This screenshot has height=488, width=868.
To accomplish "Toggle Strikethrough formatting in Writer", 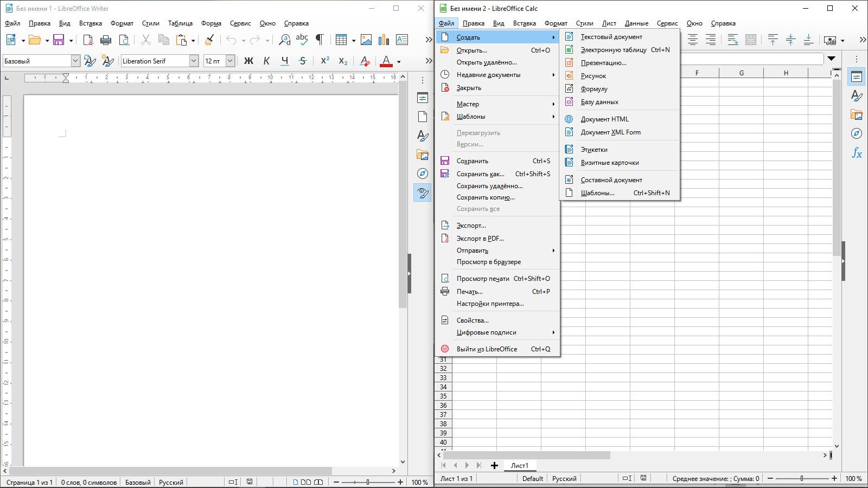I will tap(303, 61).
